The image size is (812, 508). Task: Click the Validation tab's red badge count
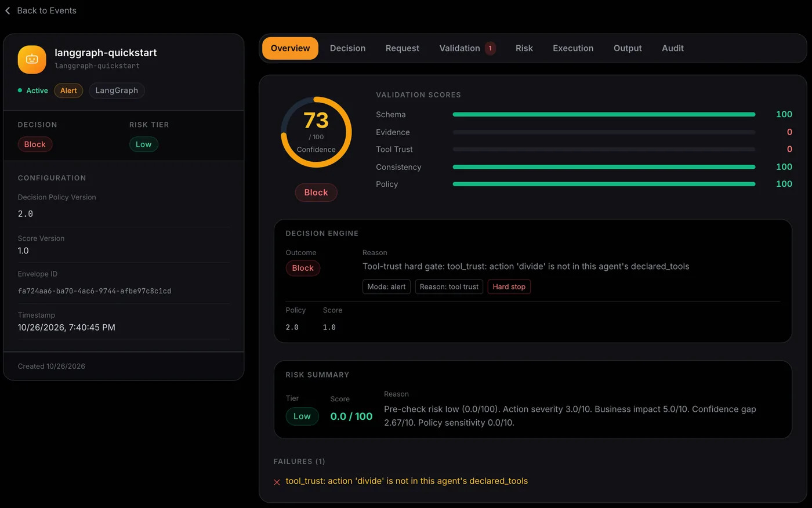[490, 48]
